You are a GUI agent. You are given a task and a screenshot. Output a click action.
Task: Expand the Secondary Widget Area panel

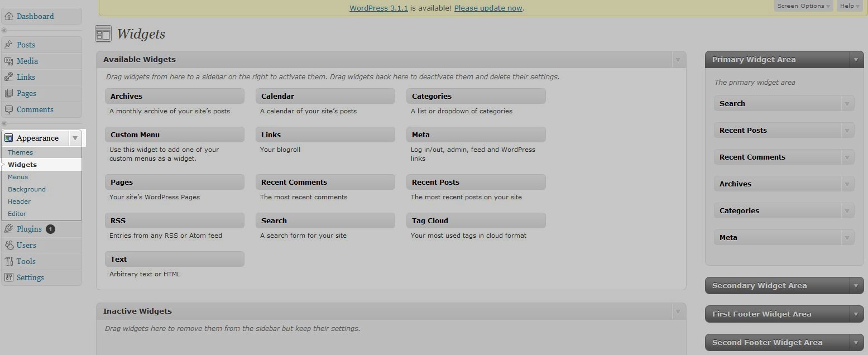(856, 286)
